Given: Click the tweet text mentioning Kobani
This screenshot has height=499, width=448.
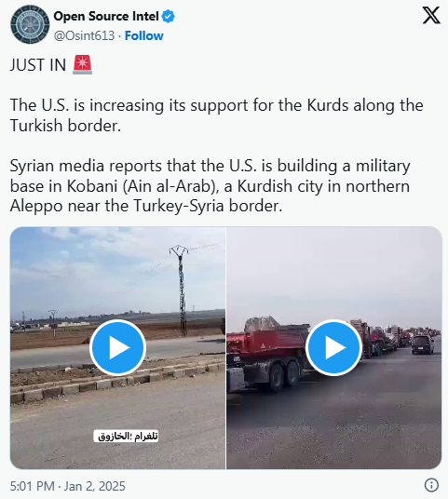Looking at the screenshot, I should pos(210,186).
